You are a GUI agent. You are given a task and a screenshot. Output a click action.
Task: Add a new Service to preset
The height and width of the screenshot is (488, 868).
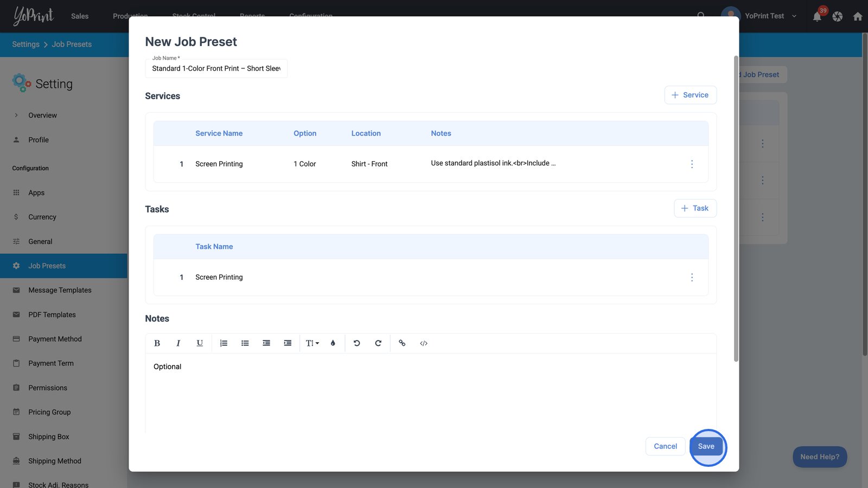point(690,95)
